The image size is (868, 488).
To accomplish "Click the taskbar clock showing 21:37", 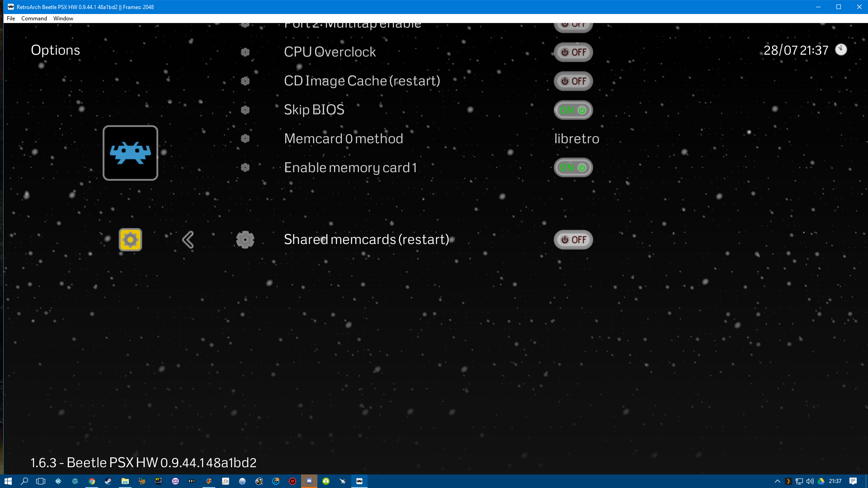I will [x=835, y=481].
